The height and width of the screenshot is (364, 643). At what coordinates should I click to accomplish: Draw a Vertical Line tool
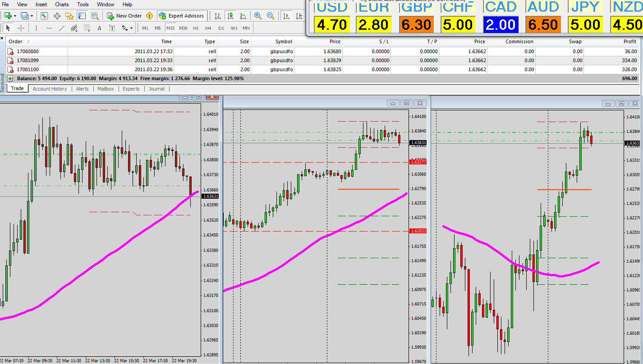[36, 28]
